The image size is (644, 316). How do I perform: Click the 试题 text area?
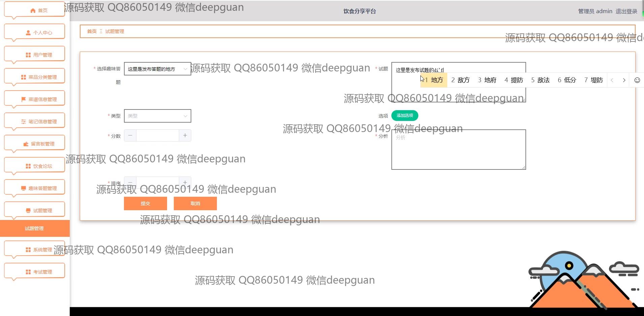point(458,82)
